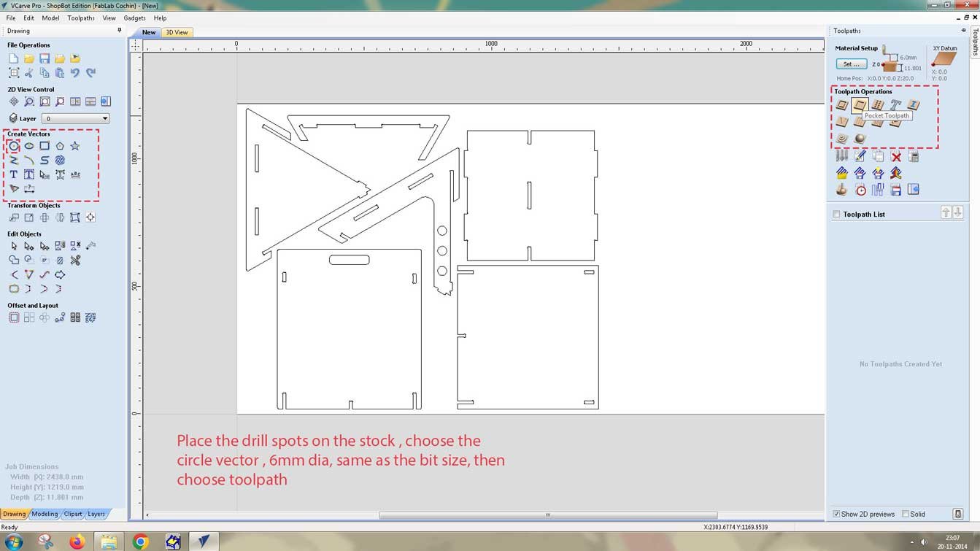This screenshot has height=551, width=980.
Task: Click the Profile Toolpath icon
Action: click(x=842, y=105)
